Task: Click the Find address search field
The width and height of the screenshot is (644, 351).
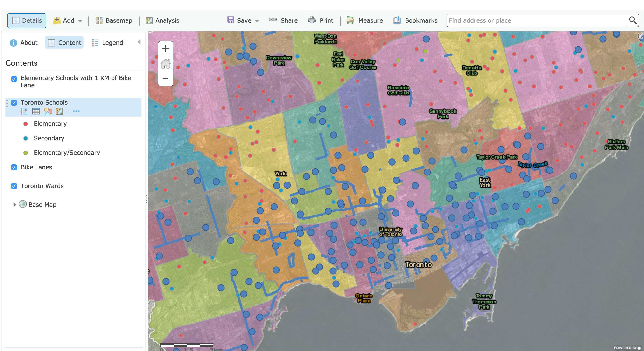Action: coord(537,20)
